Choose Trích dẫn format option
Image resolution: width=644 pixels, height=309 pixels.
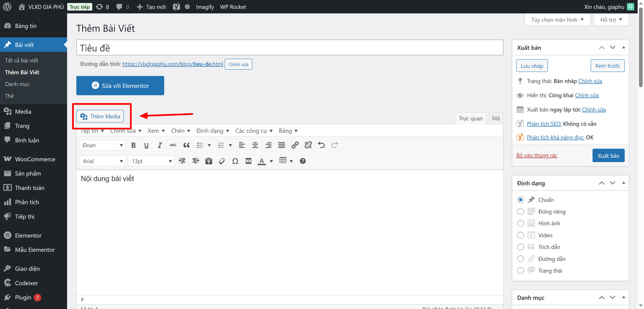(x=520, y=247)
